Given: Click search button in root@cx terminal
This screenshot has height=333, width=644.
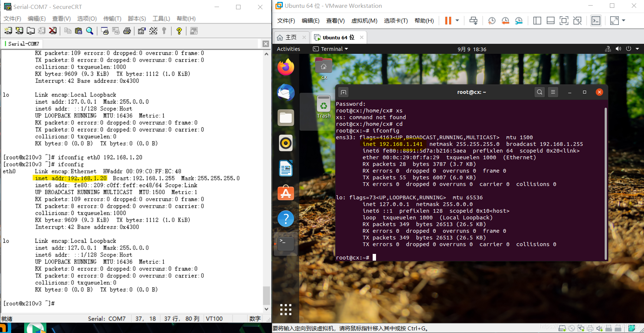Looking at the screenshot, I should pos(540,92).
